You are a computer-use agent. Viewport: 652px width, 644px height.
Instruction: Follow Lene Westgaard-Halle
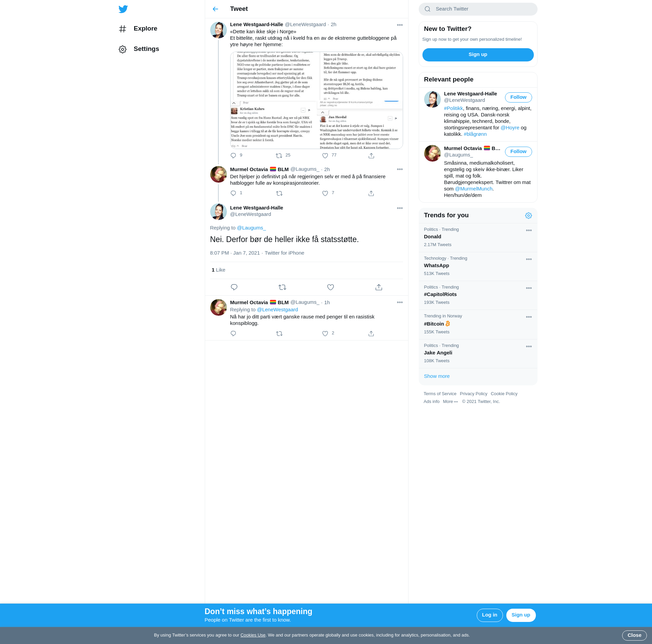point(518,97)
